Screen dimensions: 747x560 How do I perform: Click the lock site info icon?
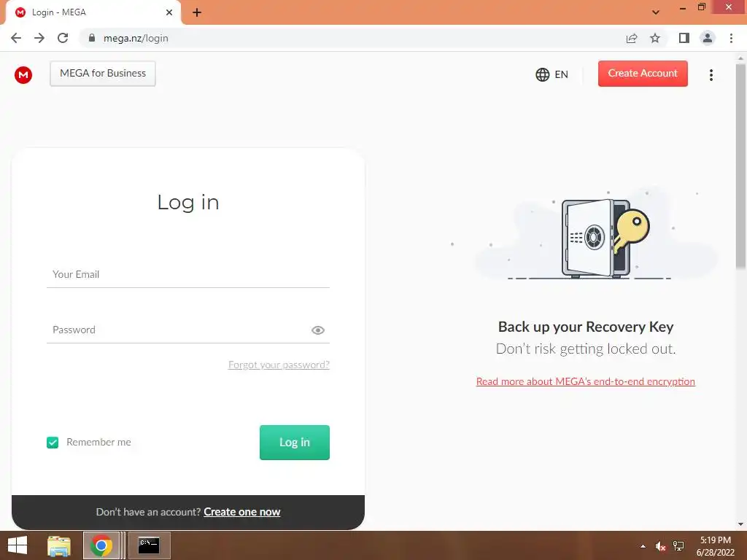point(92,38)
